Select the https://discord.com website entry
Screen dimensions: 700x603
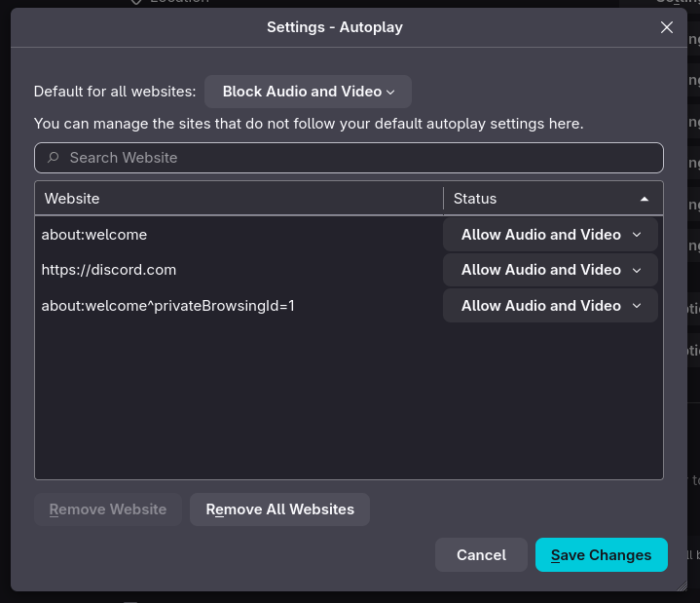(x=109, y=270)
